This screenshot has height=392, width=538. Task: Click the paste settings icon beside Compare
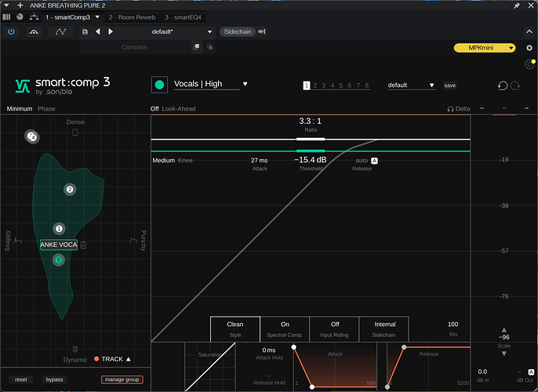pyautogui.click(x=209, y=47)
